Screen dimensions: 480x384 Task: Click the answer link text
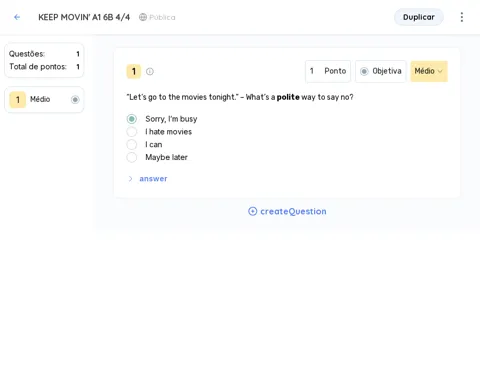click(x=153, y=179)
